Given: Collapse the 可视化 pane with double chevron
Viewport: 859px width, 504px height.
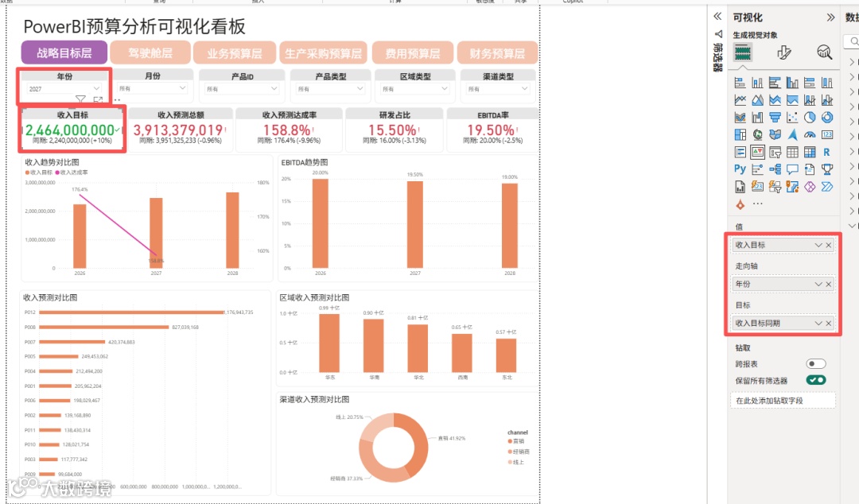Looking at the screenshot, I should [830, 17].
